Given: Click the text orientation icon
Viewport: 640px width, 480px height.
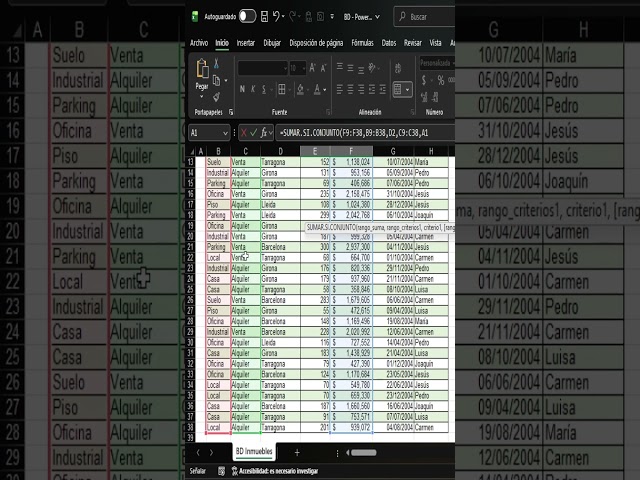Looking at the screenshot, I should (372, 68).
